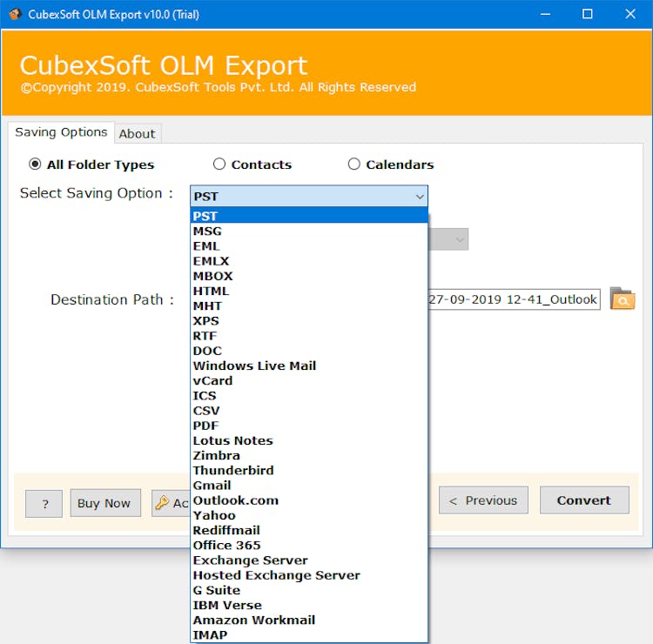This screenshot has width=653, height=644.
Task: Maximize the OLM Export window
Action: pyautogui.click(x=587, y=14)
